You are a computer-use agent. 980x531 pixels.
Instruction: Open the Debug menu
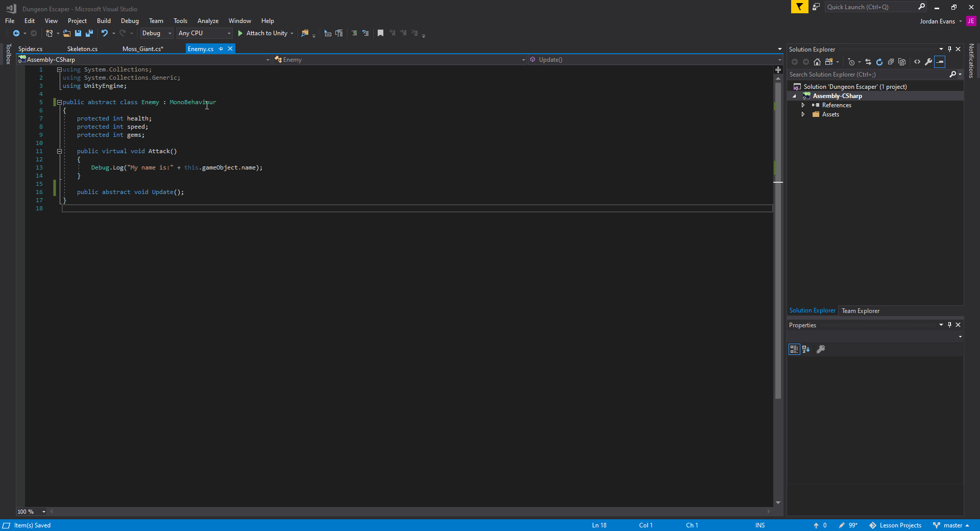coord(130,20)
